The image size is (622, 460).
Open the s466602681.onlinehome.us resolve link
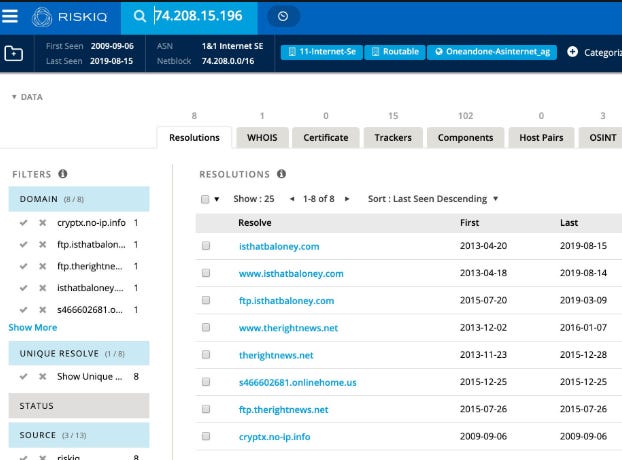[298, 382]
